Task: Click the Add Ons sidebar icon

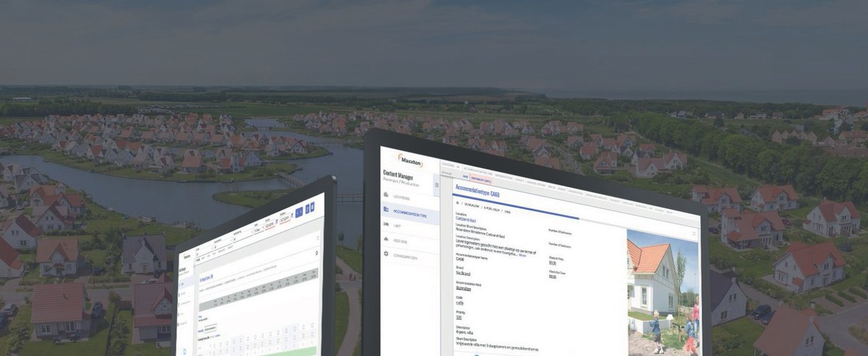Action: [x=386, y=239]
